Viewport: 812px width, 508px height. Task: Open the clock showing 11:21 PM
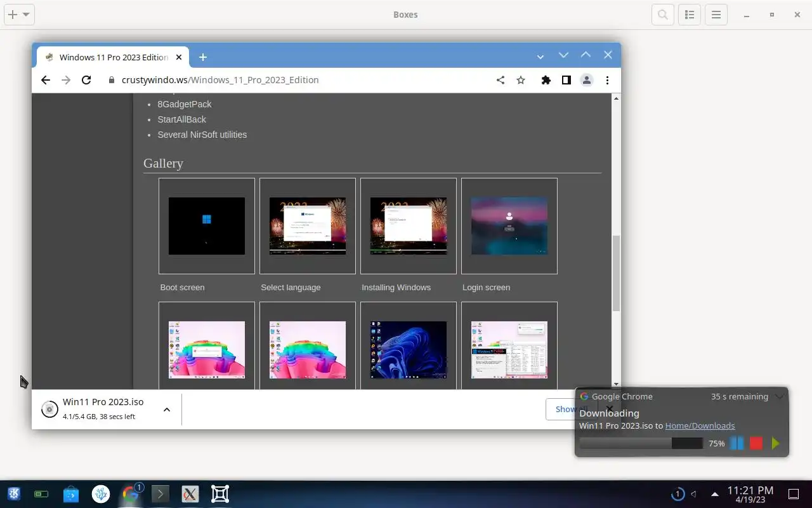click(750, 494)
